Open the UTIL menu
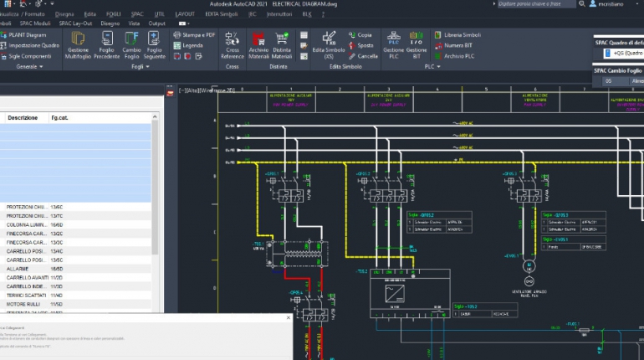644x360 pixels. [x=160, y=14]
